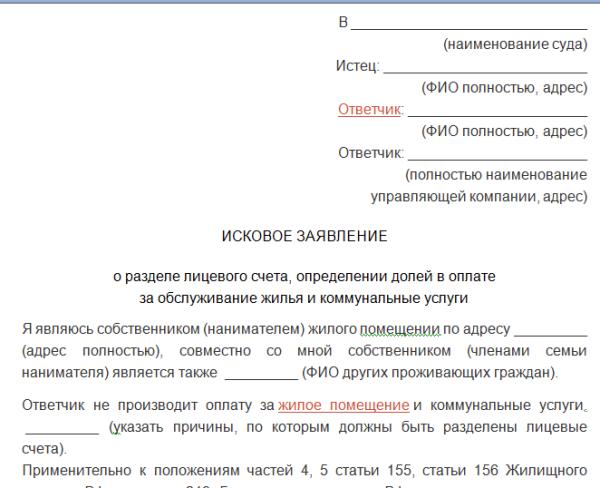Screen dimensions: 600x488
Task: Click the blank line after the second "Ответчик:"
Action: [497, 154]
